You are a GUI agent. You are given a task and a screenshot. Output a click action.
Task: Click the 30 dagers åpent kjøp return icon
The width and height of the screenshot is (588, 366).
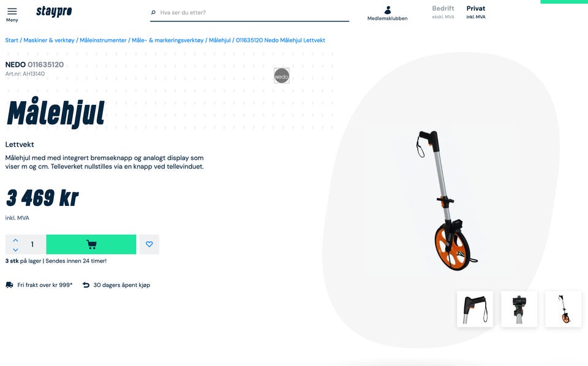(x=86, y=285)
